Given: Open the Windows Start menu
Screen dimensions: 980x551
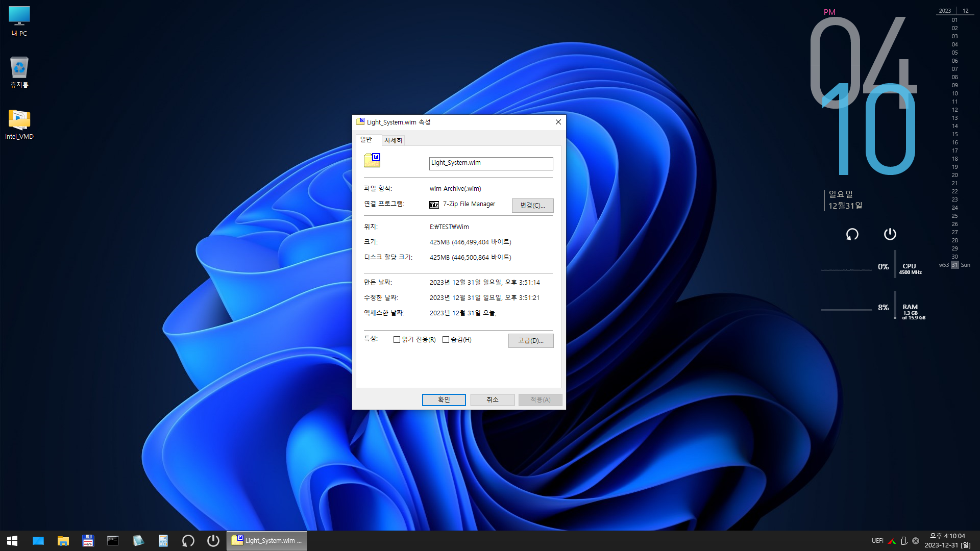Looking at the screenshot, I should coord(12,541).
